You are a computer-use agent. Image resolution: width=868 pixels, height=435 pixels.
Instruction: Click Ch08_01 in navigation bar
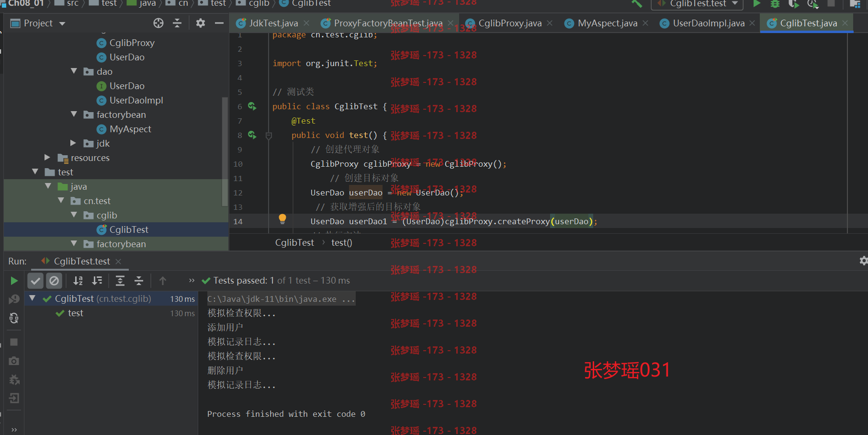[x=26, y=3]
